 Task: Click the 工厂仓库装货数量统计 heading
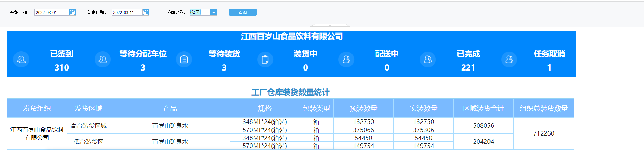290,92
